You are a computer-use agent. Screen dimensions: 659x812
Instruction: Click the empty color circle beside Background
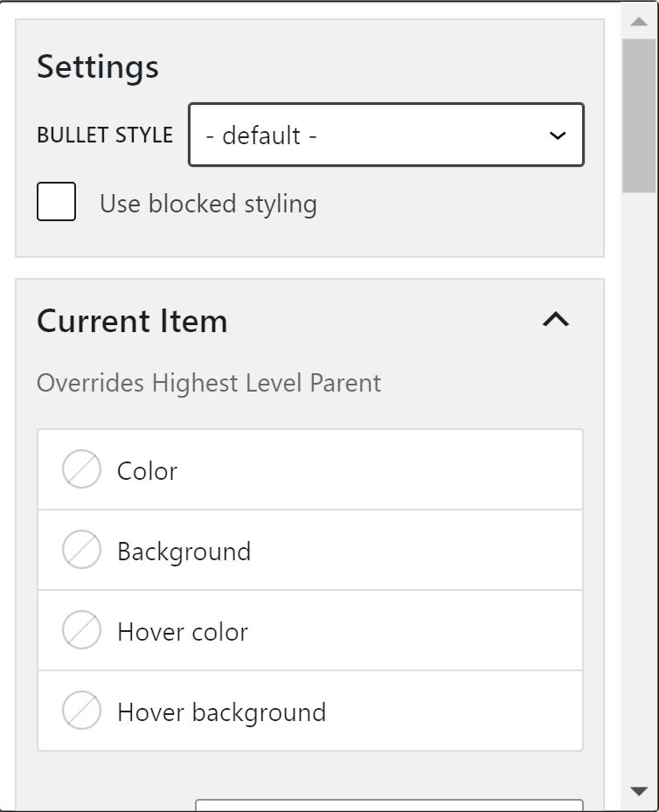pyautogui.click(x=81, y=550)
